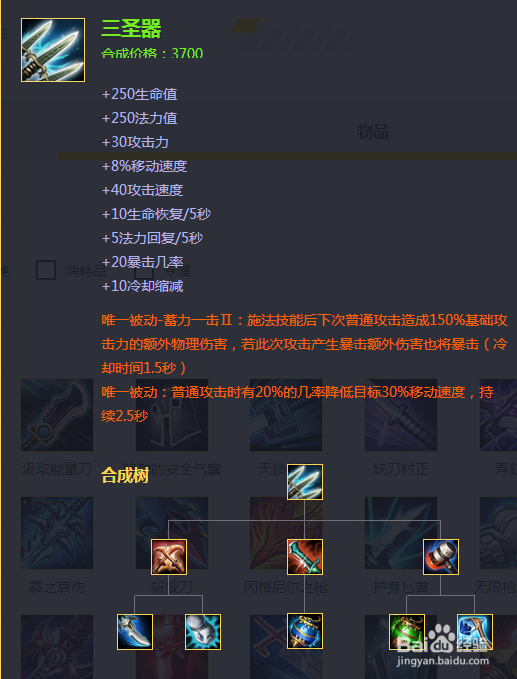Click the blue sapphire orb component icon
This screenshot has width=517, height=679.
(305, 631)
